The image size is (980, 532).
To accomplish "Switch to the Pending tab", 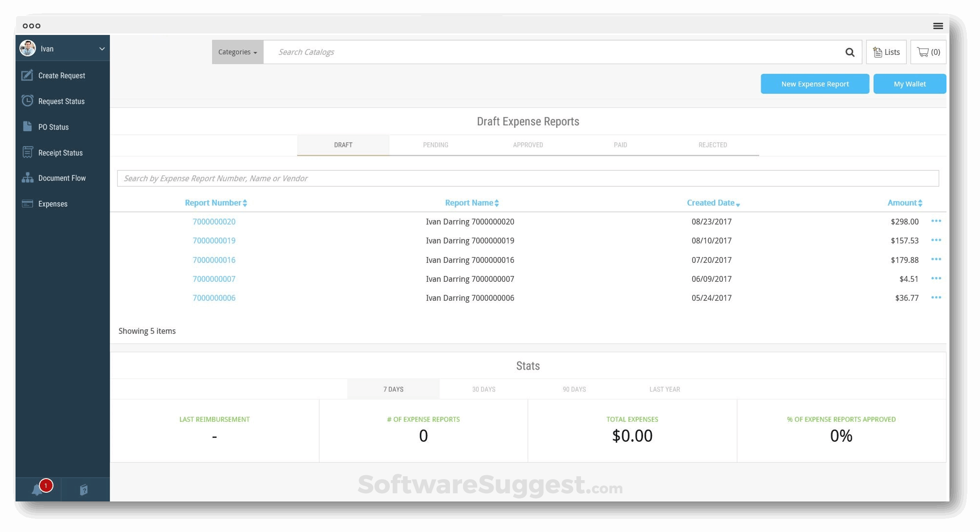I will (x=435, y=145).
